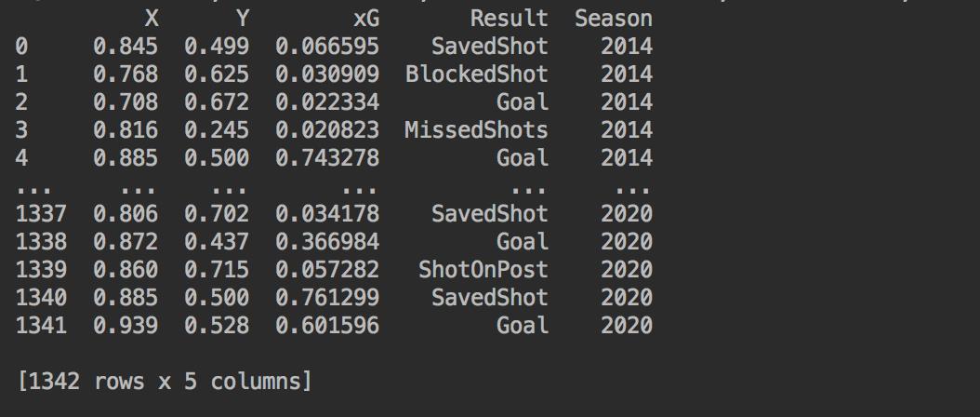Click the ellipsis under the Result column
The width and height of the screenshot is (980, 417).
(528, 189)
